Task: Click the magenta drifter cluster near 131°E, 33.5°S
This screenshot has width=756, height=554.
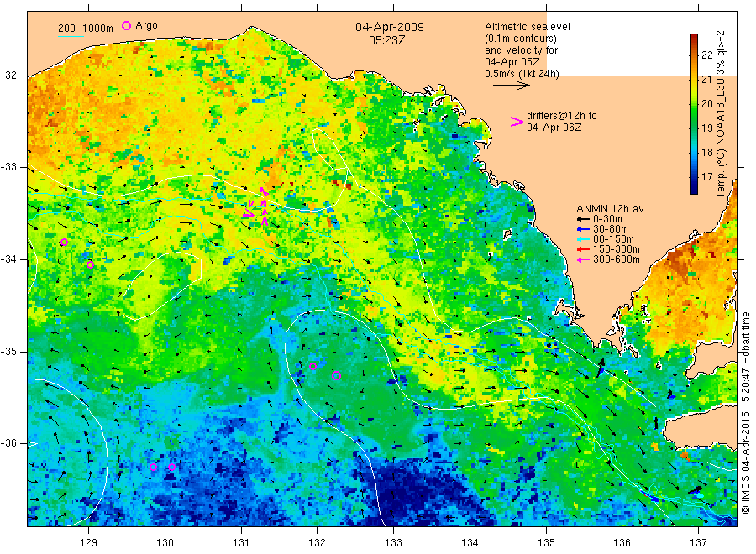Action: click(x=256, y=207)
